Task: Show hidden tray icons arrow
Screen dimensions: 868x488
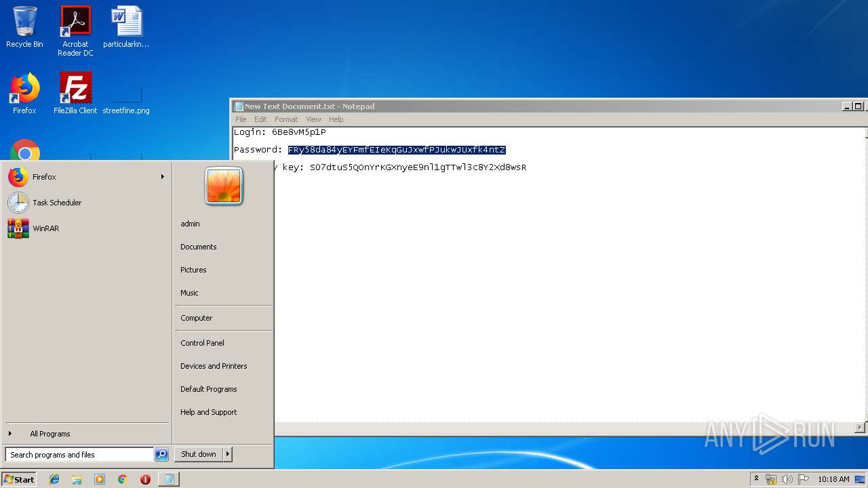Action: click(x=756, y=479)
